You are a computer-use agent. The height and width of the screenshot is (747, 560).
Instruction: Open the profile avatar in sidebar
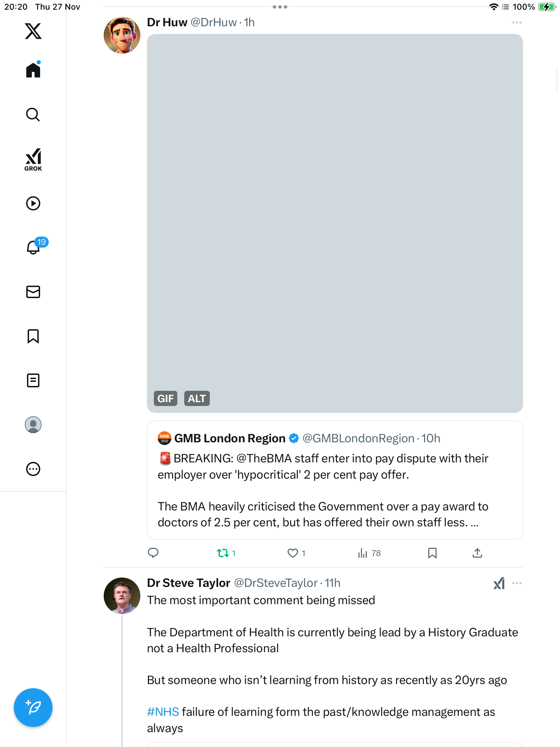coord(33,425)
